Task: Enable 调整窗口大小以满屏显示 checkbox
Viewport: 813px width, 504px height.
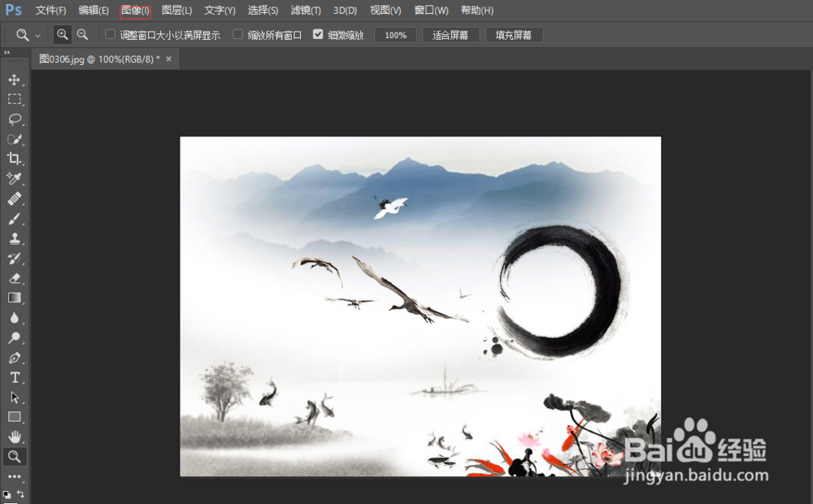Action: coord(110,34)
